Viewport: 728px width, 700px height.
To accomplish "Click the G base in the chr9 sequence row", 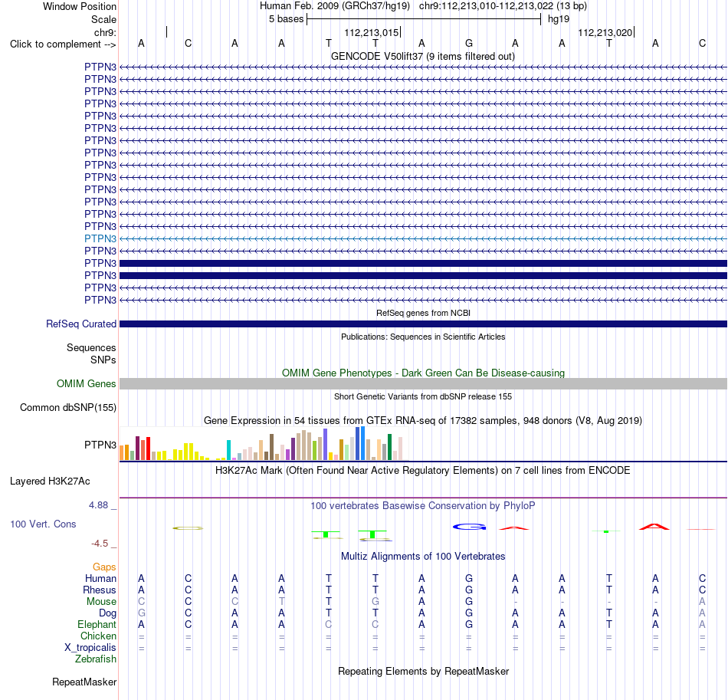I will 469,43.
